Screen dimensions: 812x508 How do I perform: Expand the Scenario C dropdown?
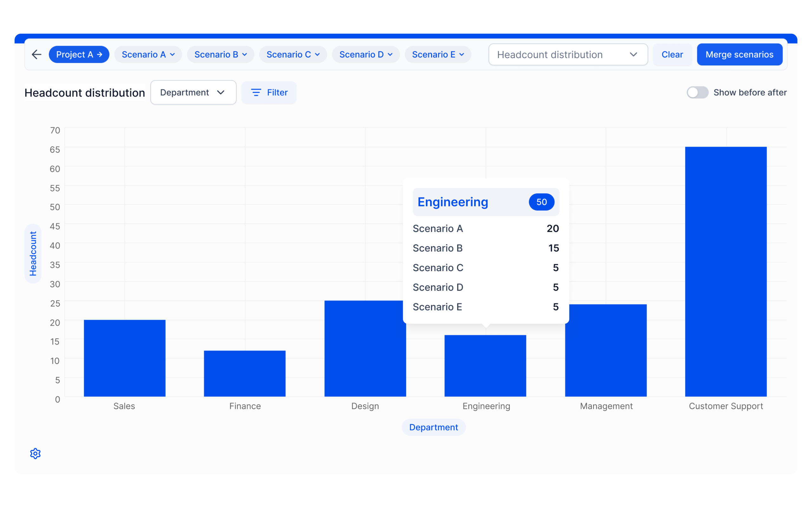[x=293, y=54]
